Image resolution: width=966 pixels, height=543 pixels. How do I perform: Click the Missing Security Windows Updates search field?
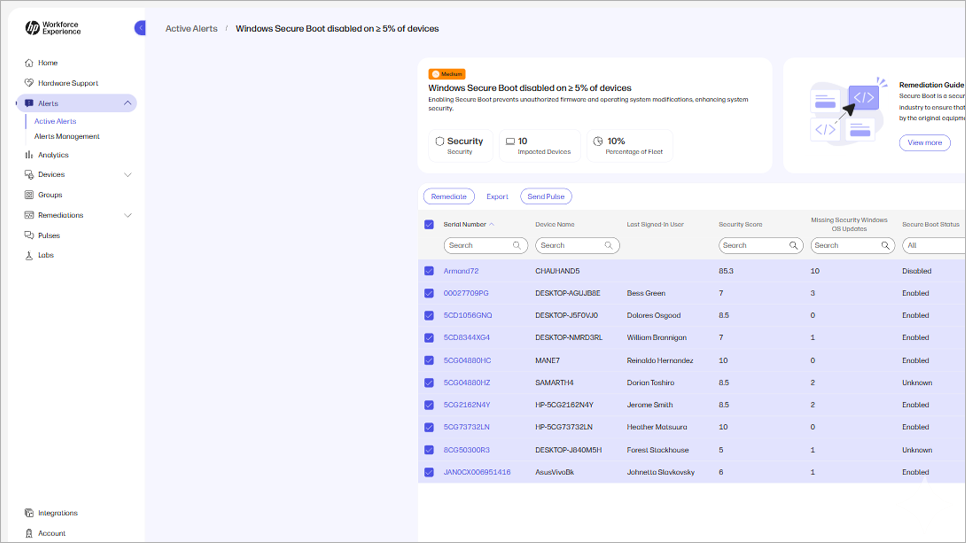(x=853, y=245)
